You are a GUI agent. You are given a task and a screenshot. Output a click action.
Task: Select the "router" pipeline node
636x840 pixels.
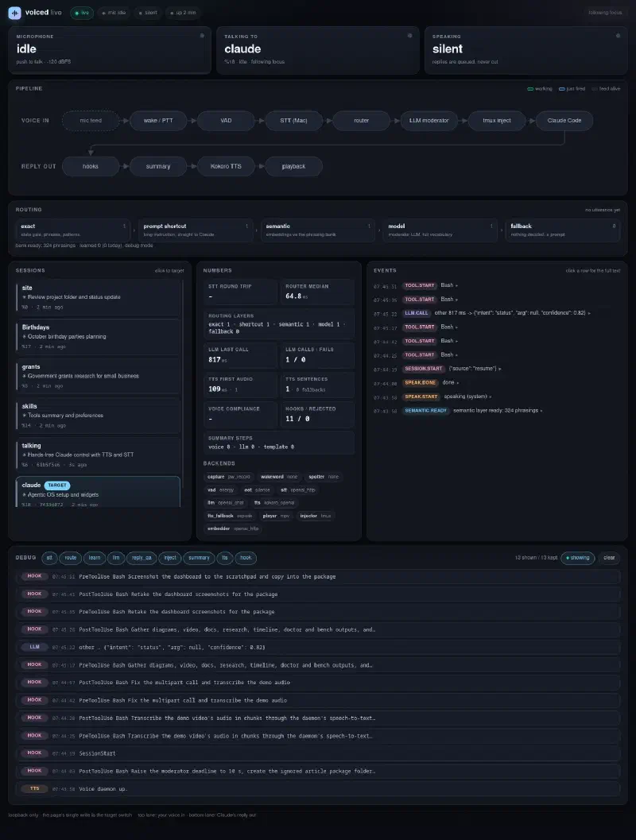(361, 121)
